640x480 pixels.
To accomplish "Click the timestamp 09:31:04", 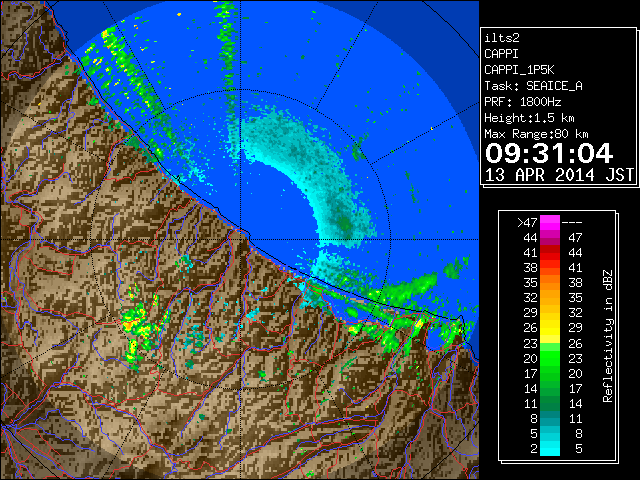I will pos(549,153).
